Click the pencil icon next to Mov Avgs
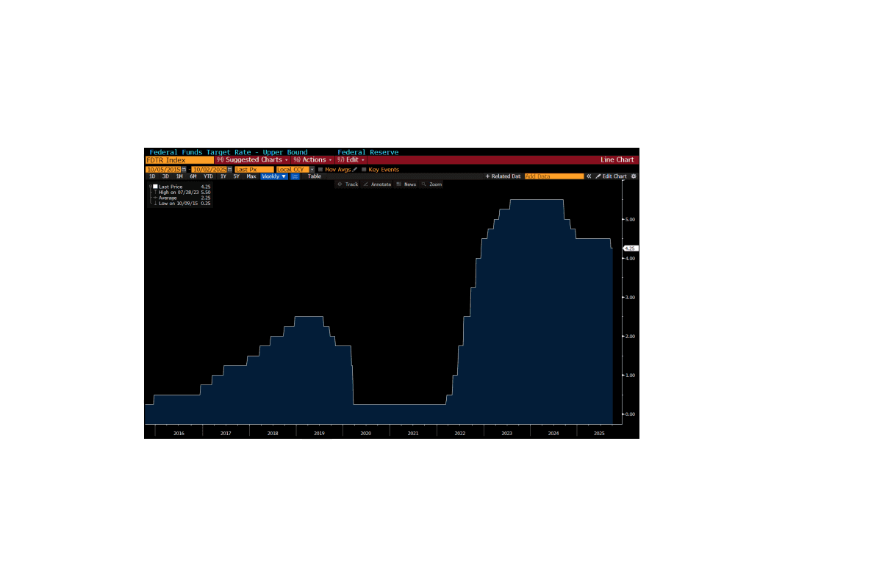882x588 pixels. point(355,169)
